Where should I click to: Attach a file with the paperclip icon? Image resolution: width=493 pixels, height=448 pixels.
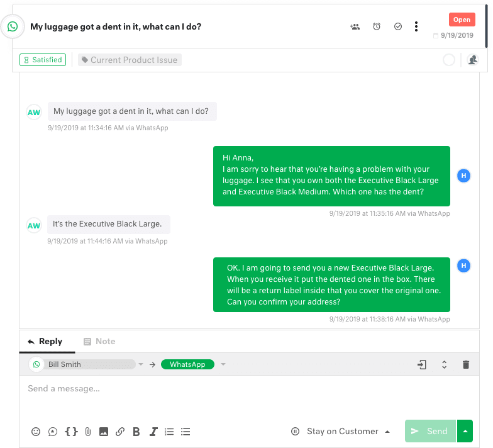point(88,432)
